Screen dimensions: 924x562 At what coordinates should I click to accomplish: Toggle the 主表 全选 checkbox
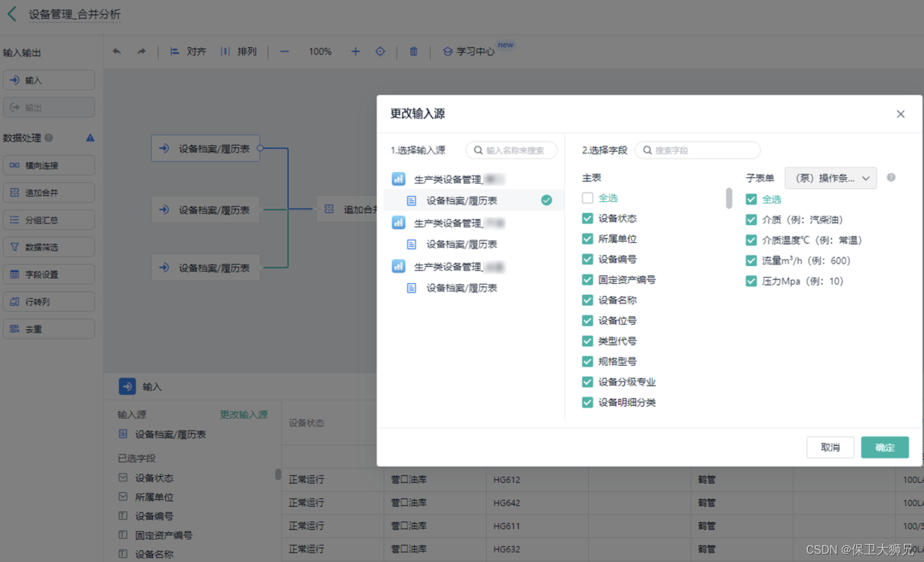tap(587, 198)
